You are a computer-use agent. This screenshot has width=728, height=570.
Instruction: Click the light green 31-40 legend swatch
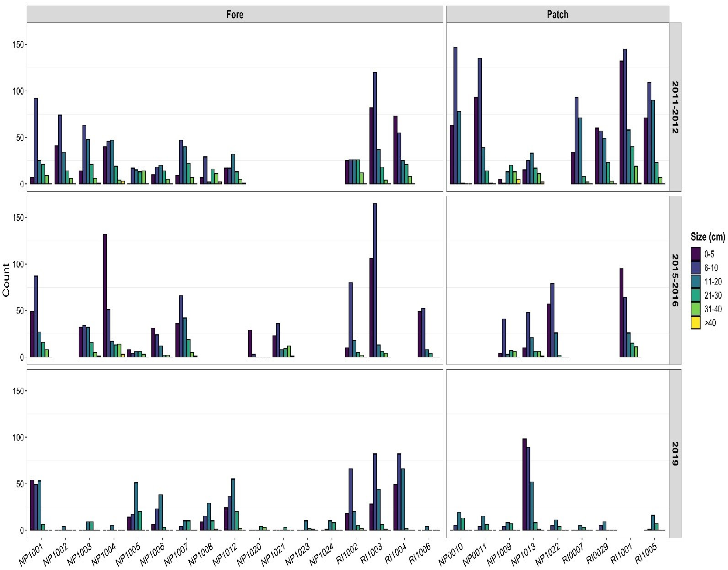pos(696,309)
